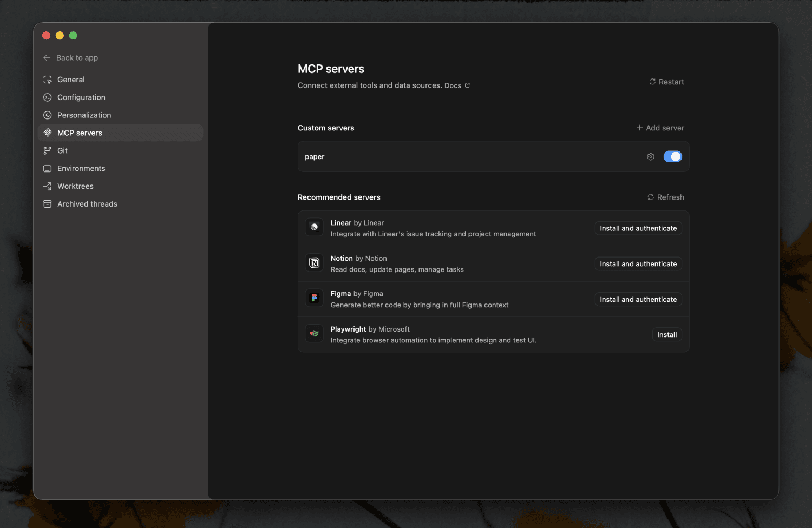
Task: Go to Configuration settings
Action: click(120, 97)
